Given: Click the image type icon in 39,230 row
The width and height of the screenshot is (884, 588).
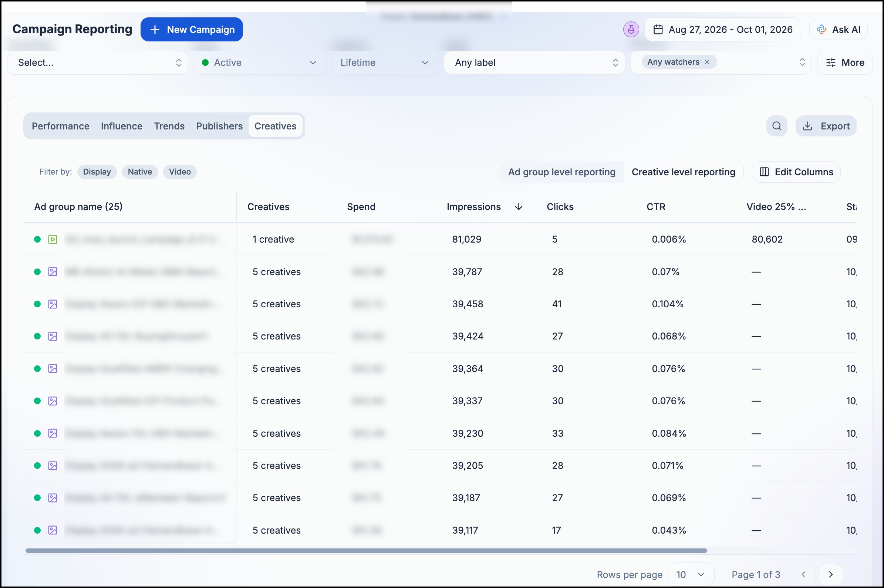Looking at the screenshot, I should [x=53, y=433].
